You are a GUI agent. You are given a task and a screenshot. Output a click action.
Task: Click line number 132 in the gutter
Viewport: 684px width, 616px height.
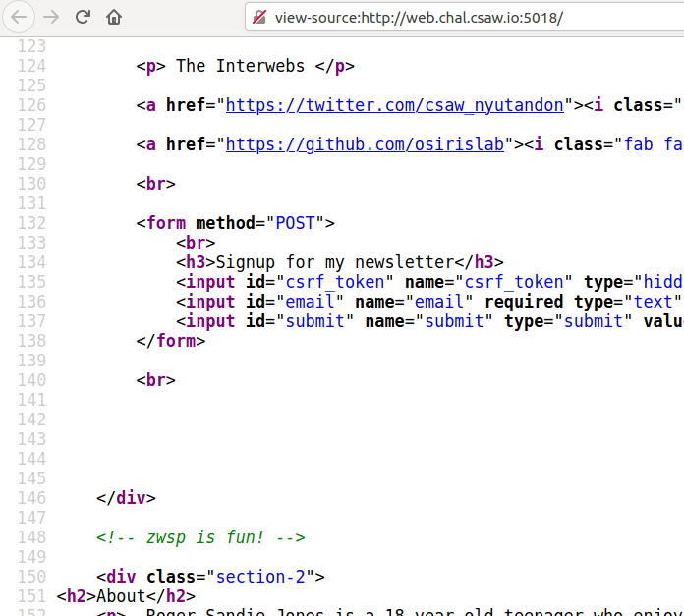[x=31, y=223]
